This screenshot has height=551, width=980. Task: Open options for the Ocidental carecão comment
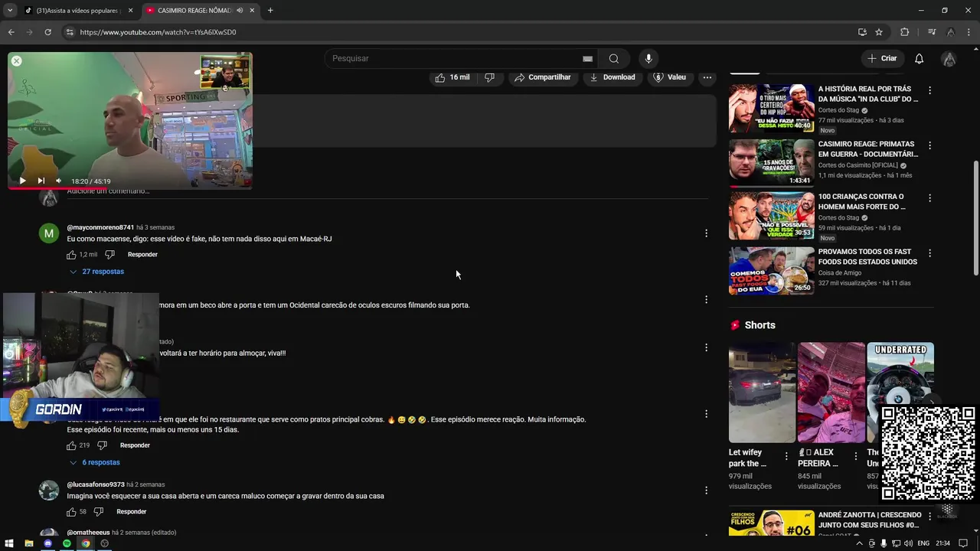tap(706, 300)
